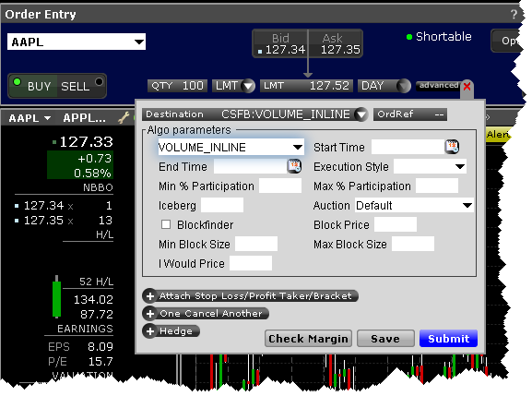Click the wrench configuration icon

(124, 117)
